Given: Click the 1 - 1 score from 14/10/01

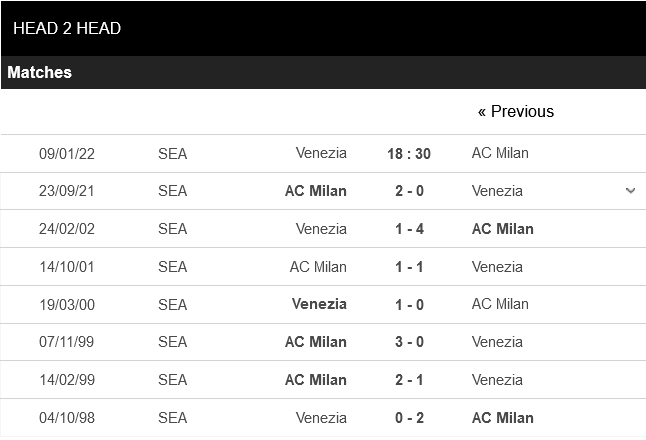Looking at the screenshot, I should [x=408, y=267].
